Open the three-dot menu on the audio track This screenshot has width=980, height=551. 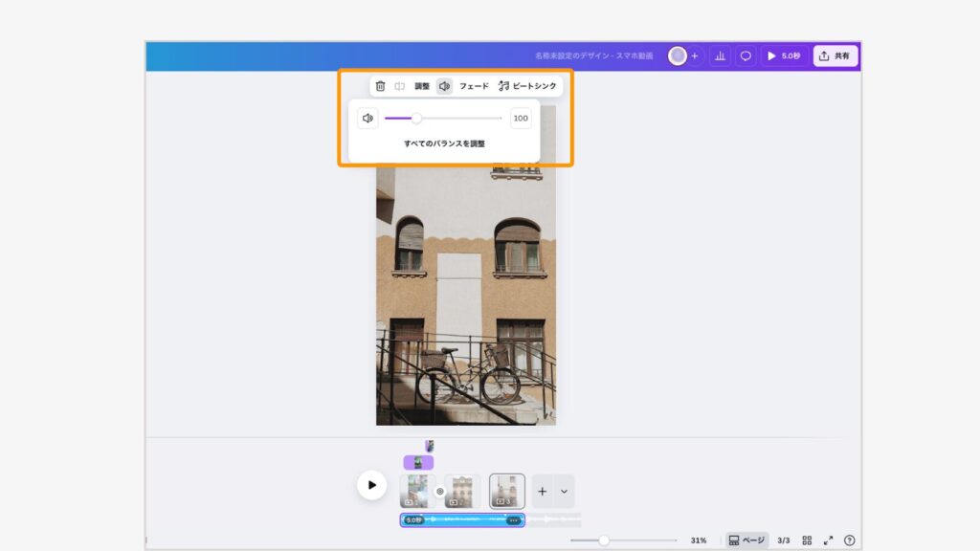tap(514, 520)
